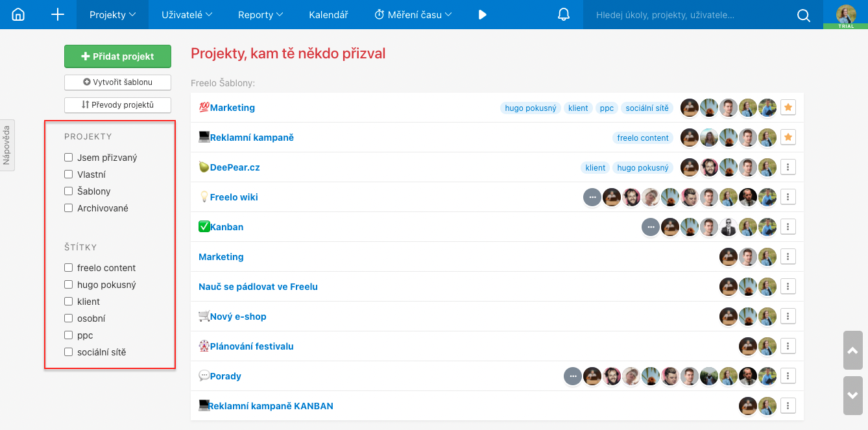The image size is (868, 430).
Task: Click the first member avatar on Plánování festivalu
Action: [748, 346]
